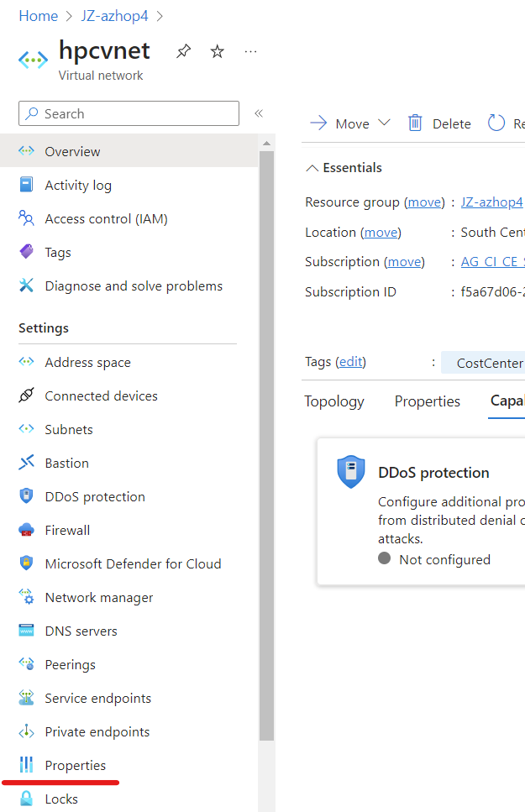Click the Activity log icon

point(26,185)
